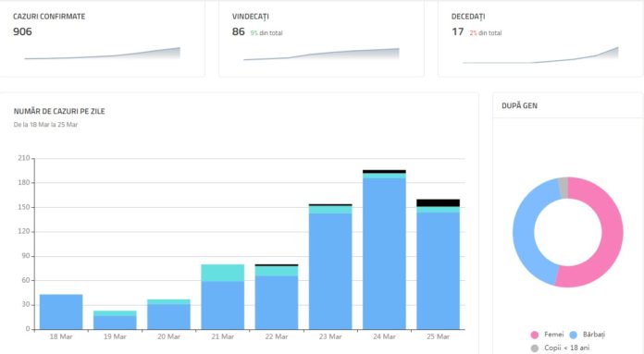The height and width of the screenshot is (354, 644).
Task: Click the teal segment of 21 Mar bar
Action: point(223,273)
